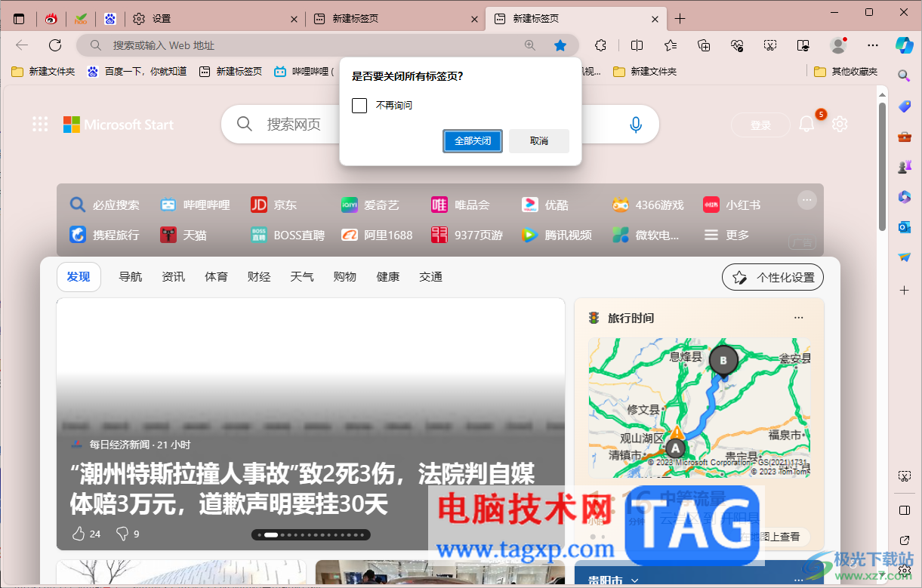Image resolution: width=922 pixels, height=588 pixels.
Task: Open the extensions puzzle icon
Action: (x=601, y=45)
